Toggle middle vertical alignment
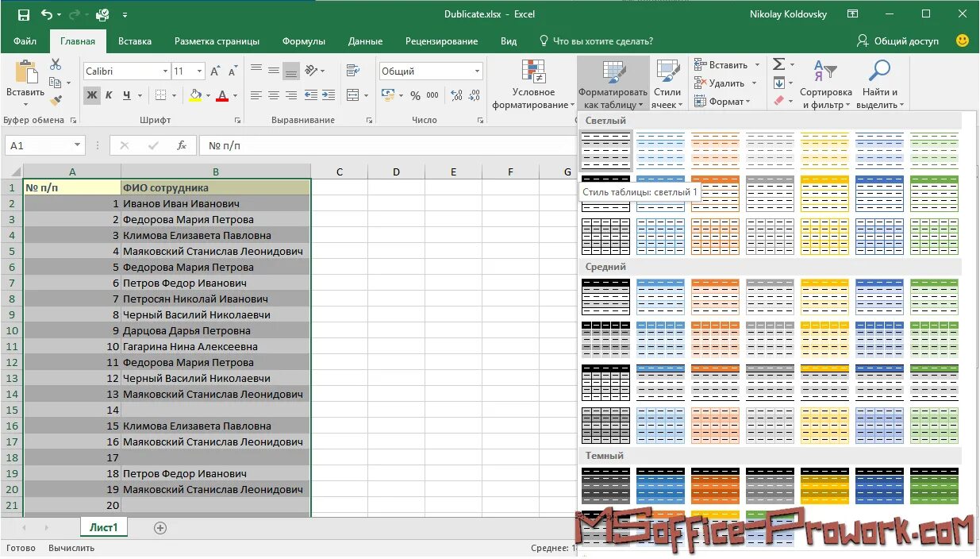Viewport: 980px width, 559px height. 273,70
